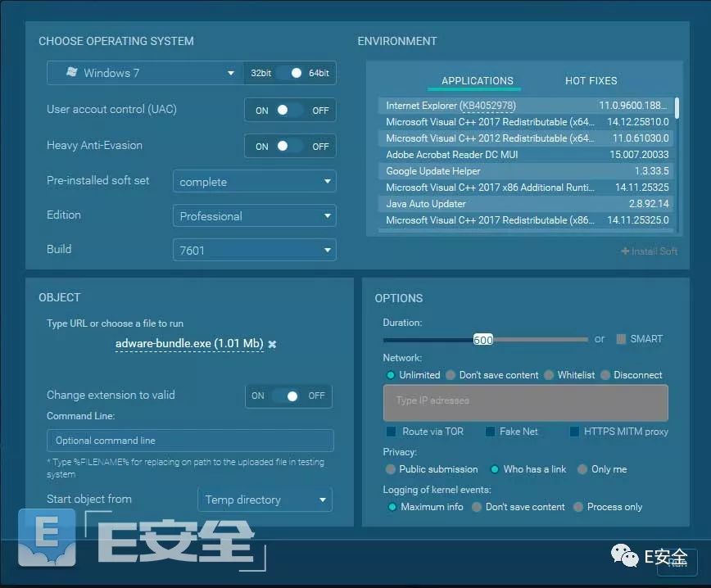Viewport: 711px width, 588px height.
Task: Click the Duration slider handle at 600
Action: 483,340
